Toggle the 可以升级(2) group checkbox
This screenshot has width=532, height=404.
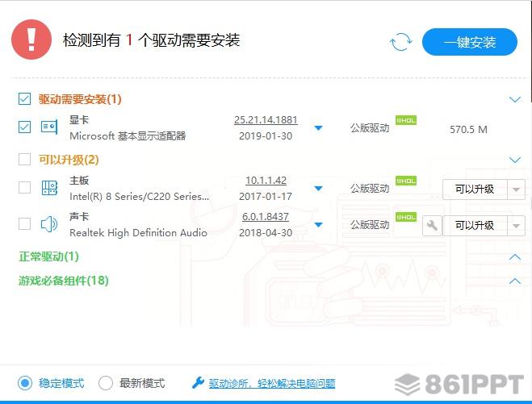24,160
